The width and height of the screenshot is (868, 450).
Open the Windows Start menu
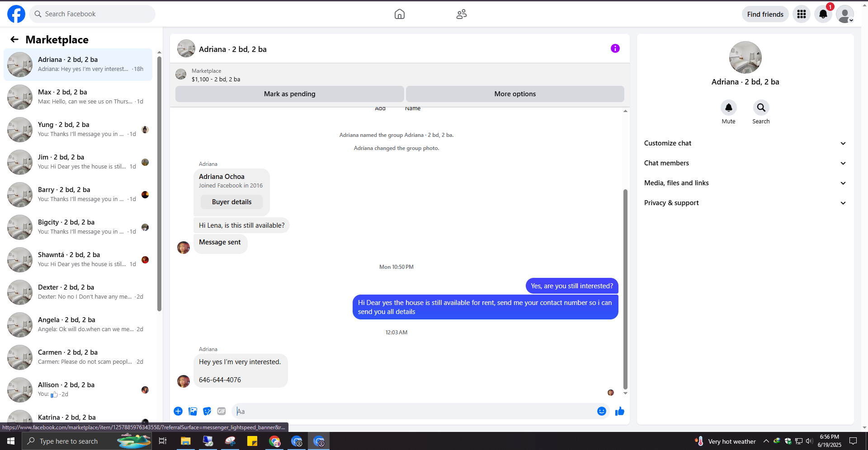pos(11,441)
